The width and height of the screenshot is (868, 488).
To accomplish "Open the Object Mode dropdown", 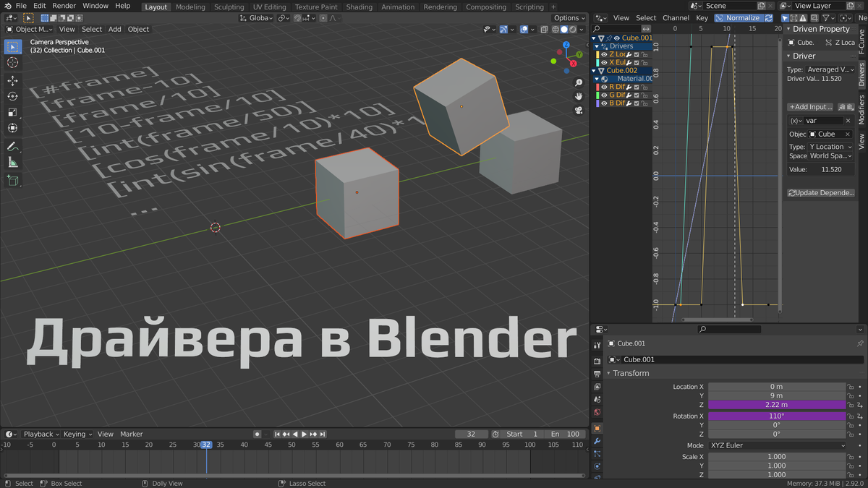I will (30, 30).
